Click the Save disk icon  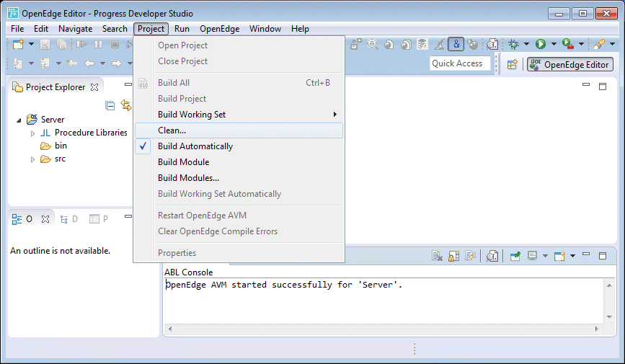pos(45,44)
